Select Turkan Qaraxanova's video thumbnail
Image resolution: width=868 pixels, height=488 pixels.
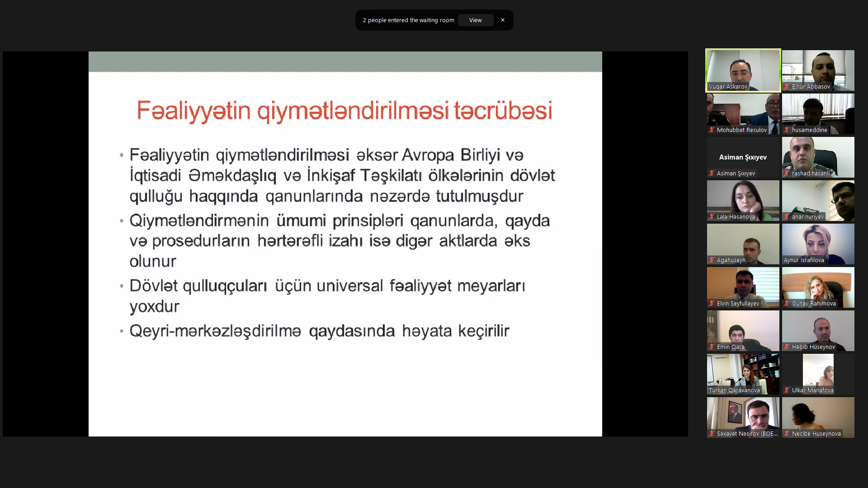pyautogui.click(x=743, y=374)
